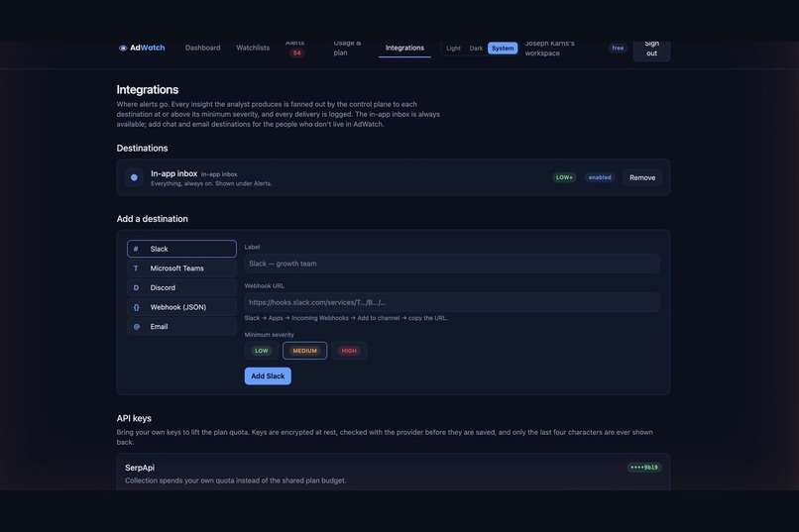Click the LOW+ severity badge

pyautogui.click(x=564, y=177)
